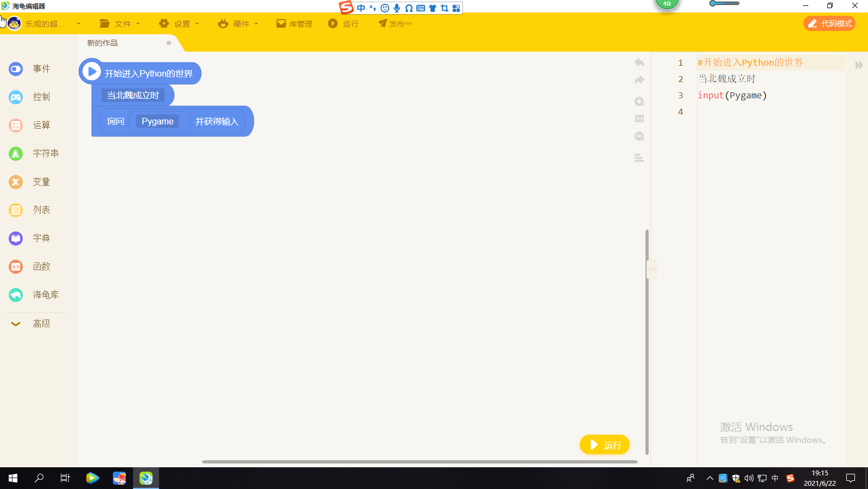Viewport: 868px width, 489px height.
Task: Open the 事件 block category
Action: coord(30,68)
